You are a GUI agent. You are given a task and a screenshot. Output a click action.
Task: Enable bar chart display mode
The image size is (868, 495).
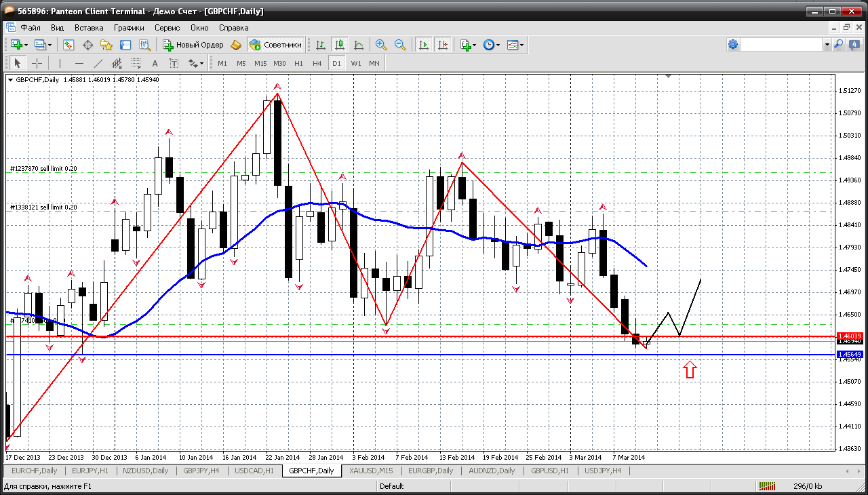(321, 45)
